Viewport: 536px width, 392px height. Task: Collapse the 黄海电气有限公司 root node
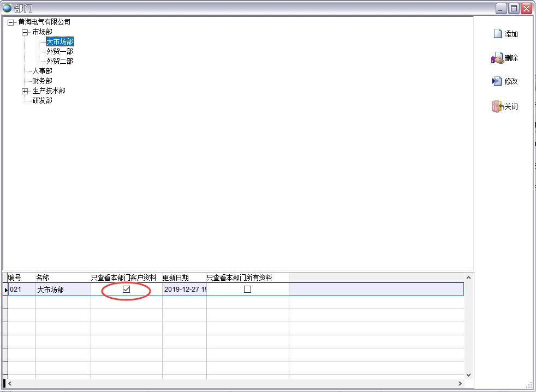click(10, 22)
